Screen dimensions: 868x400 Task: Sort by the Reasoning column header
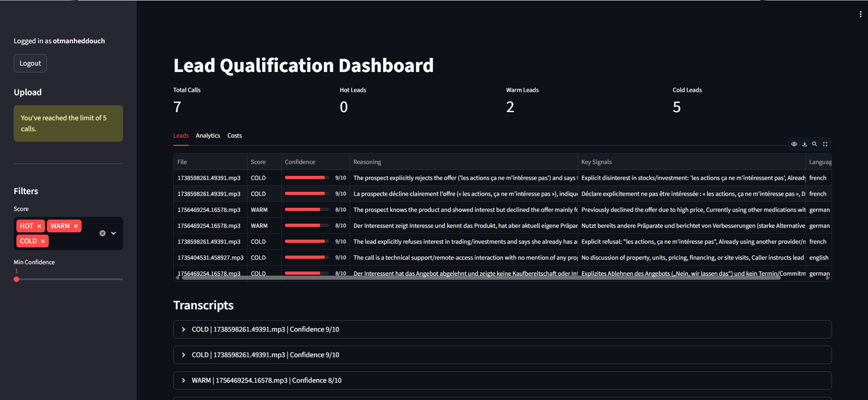[464, 162]
